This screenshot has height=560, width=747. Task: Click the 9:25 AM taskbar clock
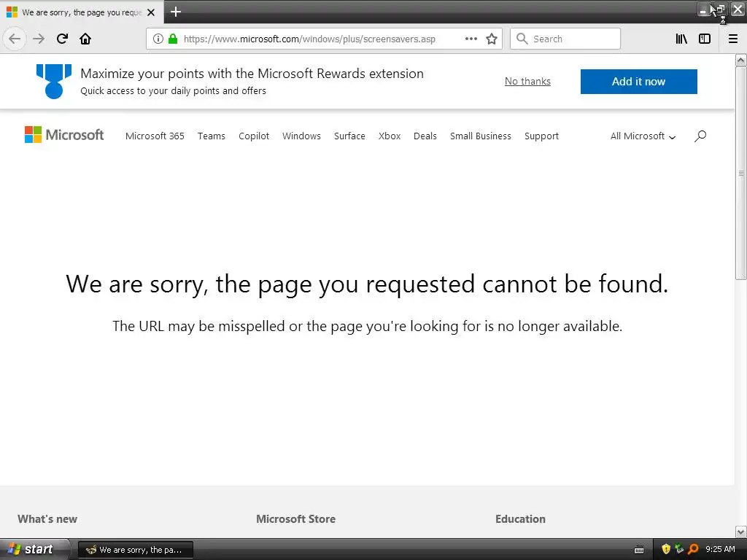click(x=720, y=549)
